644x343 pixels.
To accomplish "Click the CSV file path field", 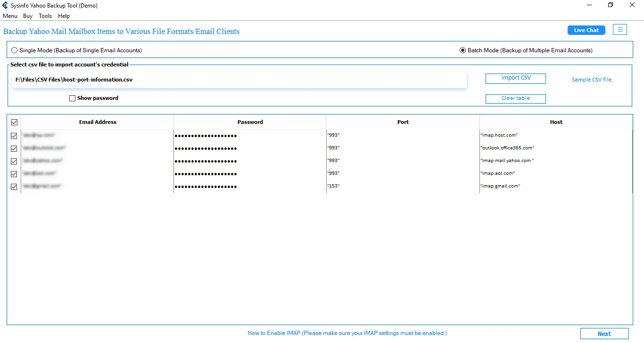I will pos(239,80).
